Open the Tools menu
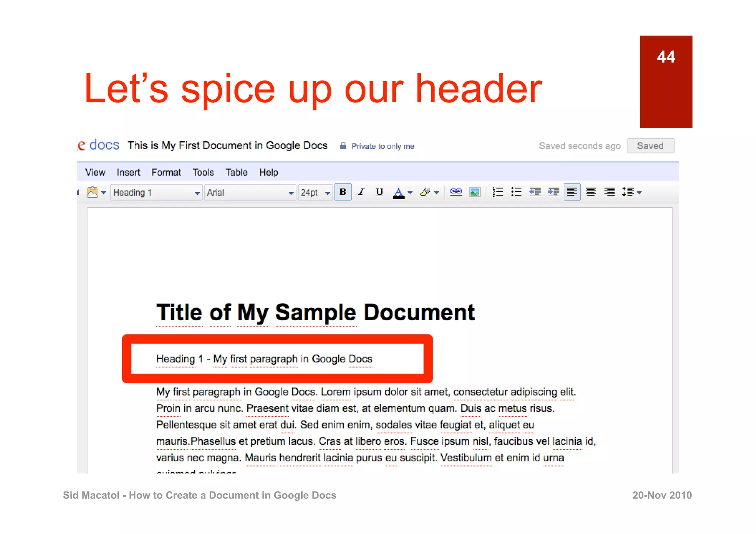This screenshot has height=534, width=756. pos(203,172)
